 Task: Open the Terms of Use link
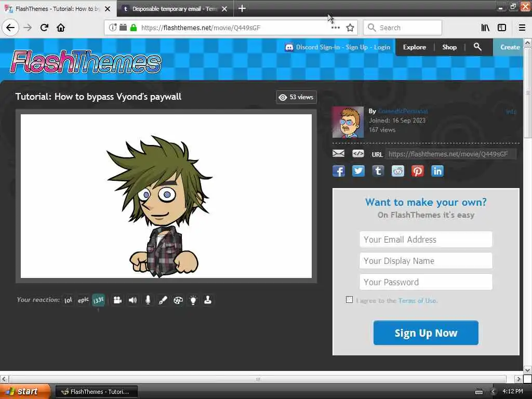click(417, 301)
